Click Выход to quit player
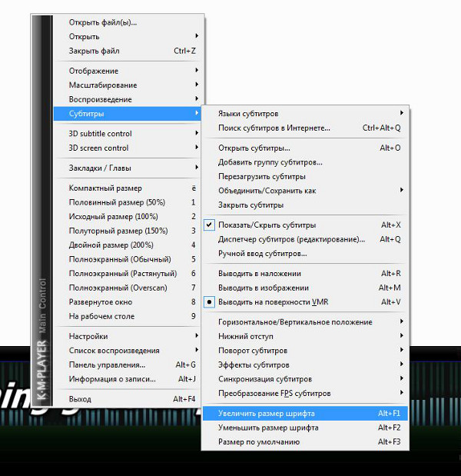This screenshot has height=476, width=461. click(127, 399)
